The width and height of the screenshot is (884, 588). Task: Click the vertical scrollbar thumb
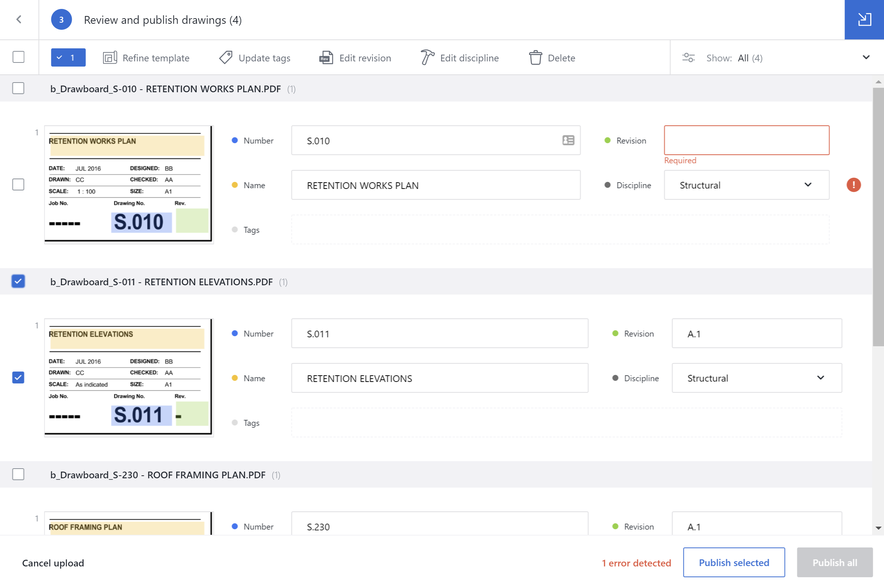[878, 217]
